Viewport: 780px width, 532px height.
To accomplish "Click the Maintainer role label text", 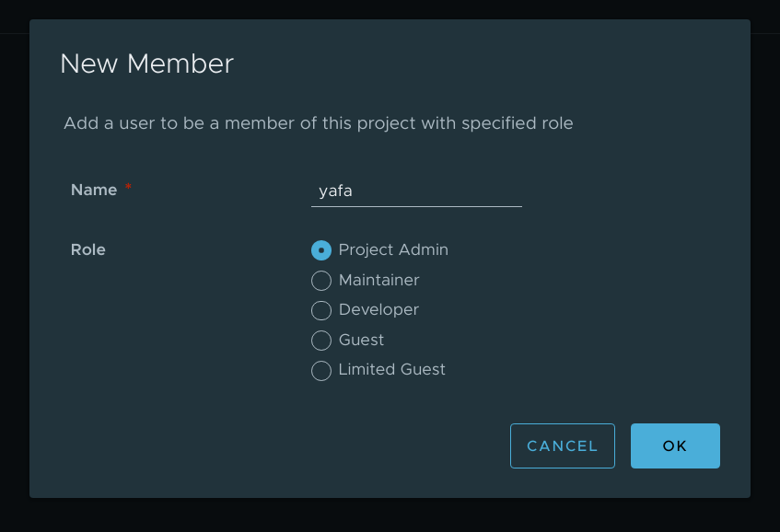I will (x=379, y=280).
